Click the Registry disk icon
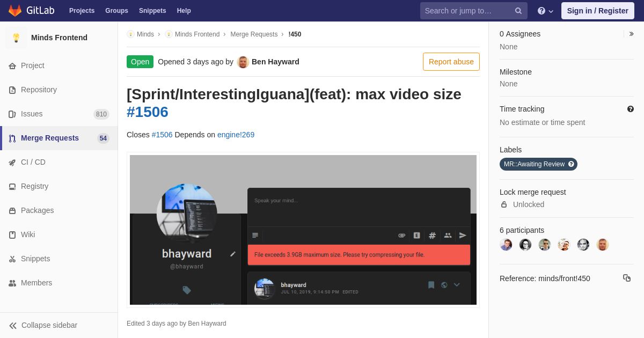This screenshot has width=644, height=338. (x=12, y=187)
